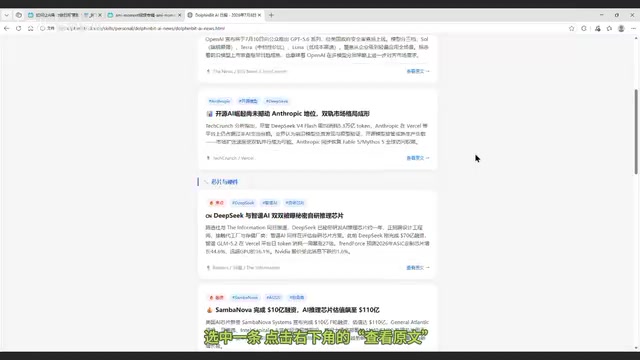Screen dimensions: 640x360
Task: Click the address bar URL field
Action: pyautogui.click(x=141, y=29)
